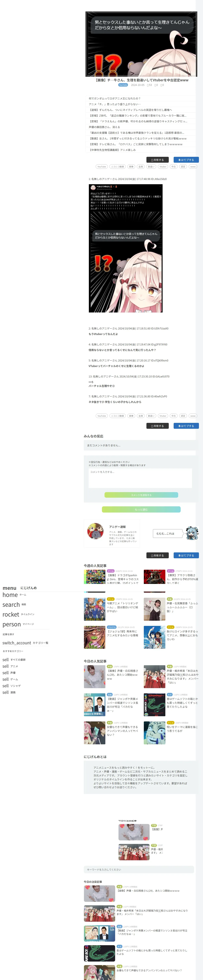Click the 中古 tag under related links
Viewport: 203px width, 980px height.
click(173, 167)
